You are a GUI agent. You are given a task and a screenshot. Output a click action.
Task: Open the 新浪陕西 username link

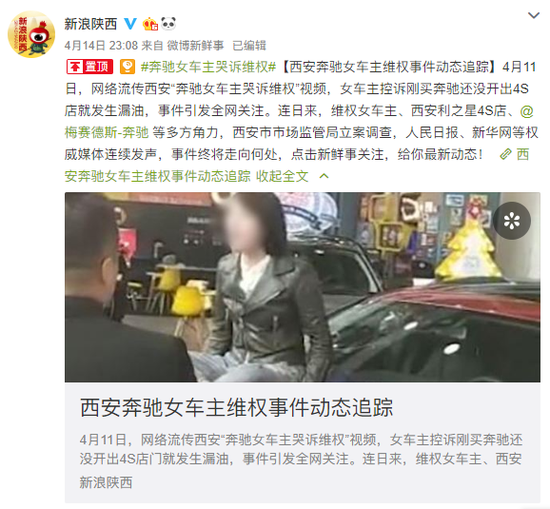coord(90,24)
